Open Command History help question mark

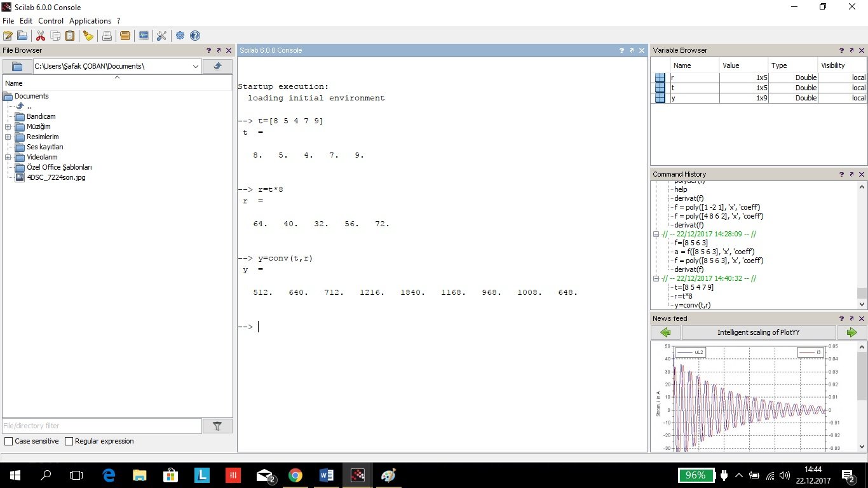pyautogui.click(x=841, y=174)
